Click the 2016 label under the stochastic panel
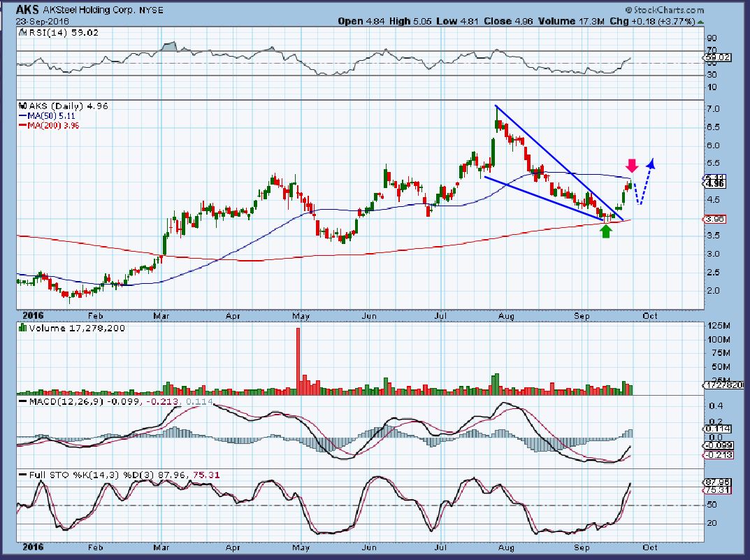Viewport: 750px width, 560px height. coord(33,547)
